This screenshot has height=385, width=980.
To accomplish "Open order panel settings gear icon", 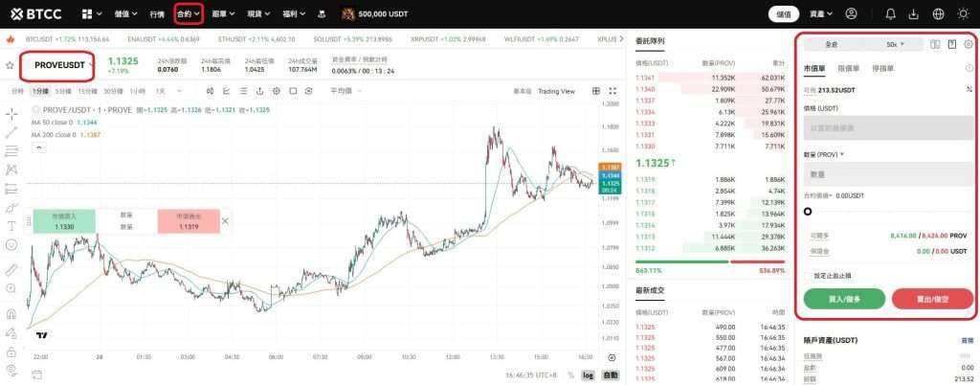I will coord(969,44).
